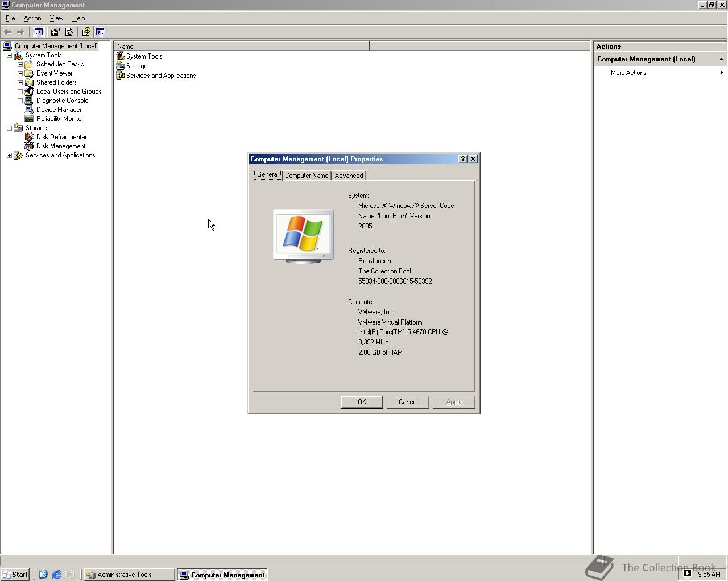Select Device Manager in the tree

[59, 110]
